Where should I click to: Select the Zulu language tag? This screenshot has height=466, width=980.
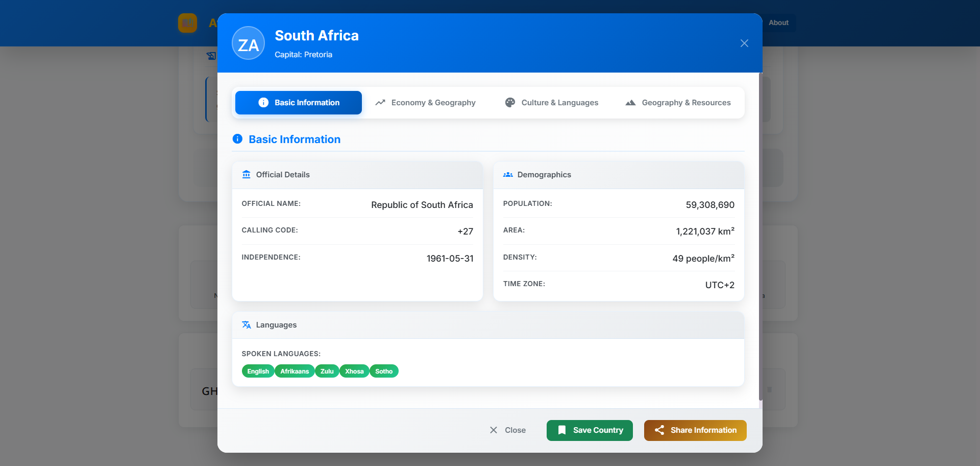tap(327, 371)
